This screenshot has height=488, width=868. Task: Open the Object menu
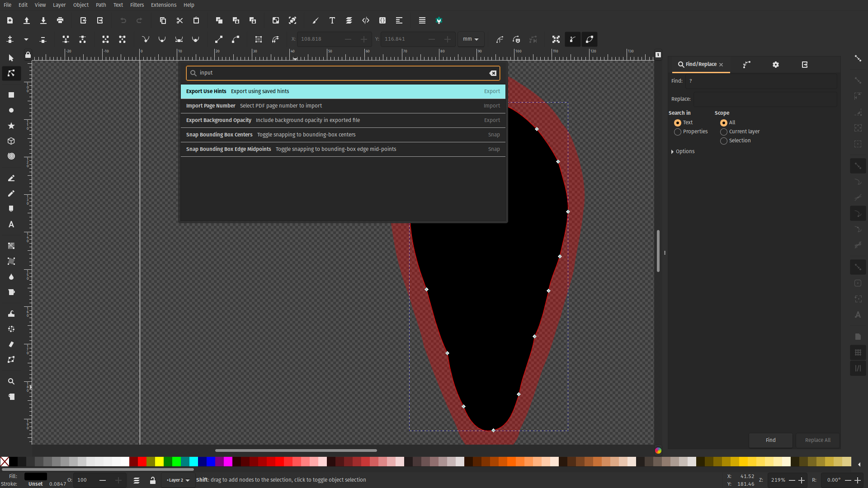click(x=80, y=5)
